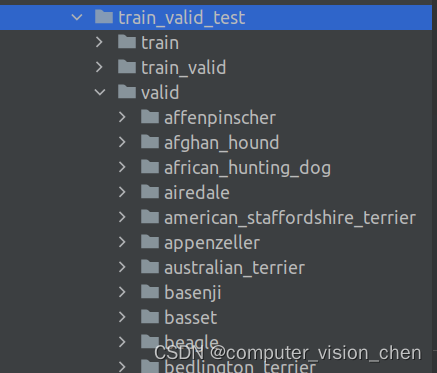Expand the affenpinscher folder arrow
Viewport: 437px width, 373px height.
coord(122,117)
